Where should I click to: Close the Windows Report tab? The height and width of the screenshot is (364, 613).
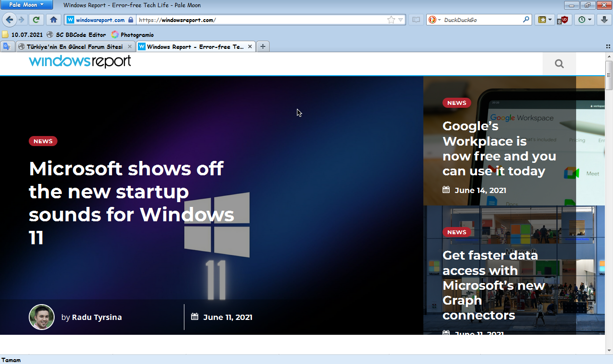250,46
